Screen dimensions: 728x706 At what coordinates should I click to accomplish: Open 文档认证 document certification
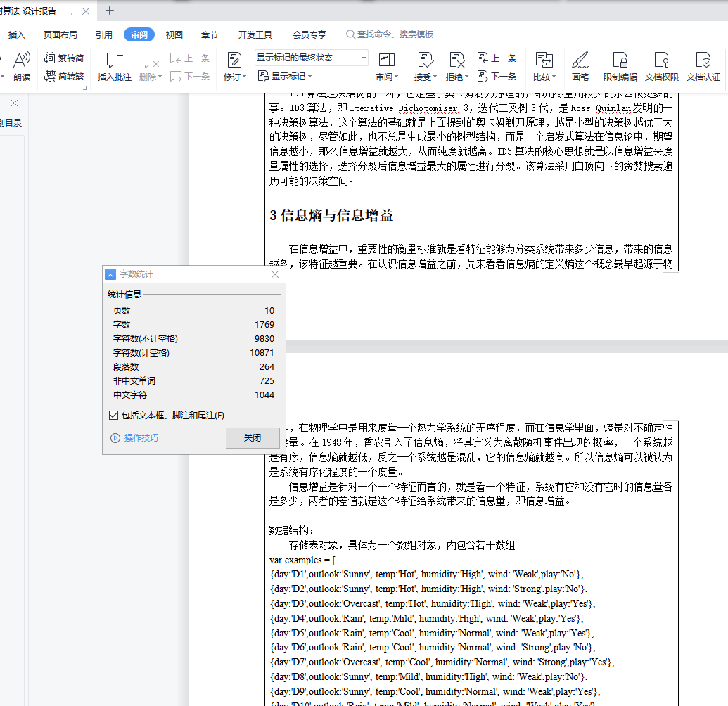pyautogui.click(x=703, y=66)
